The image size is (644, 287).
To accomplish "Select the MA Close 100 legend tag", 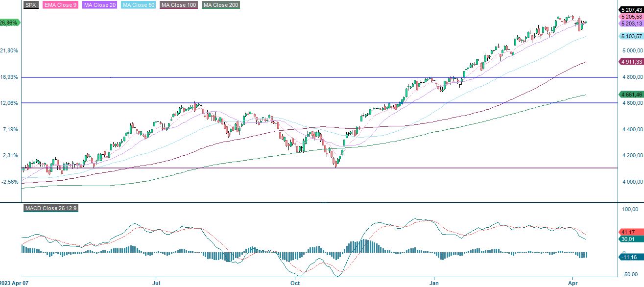I will [x=179, y=5].
